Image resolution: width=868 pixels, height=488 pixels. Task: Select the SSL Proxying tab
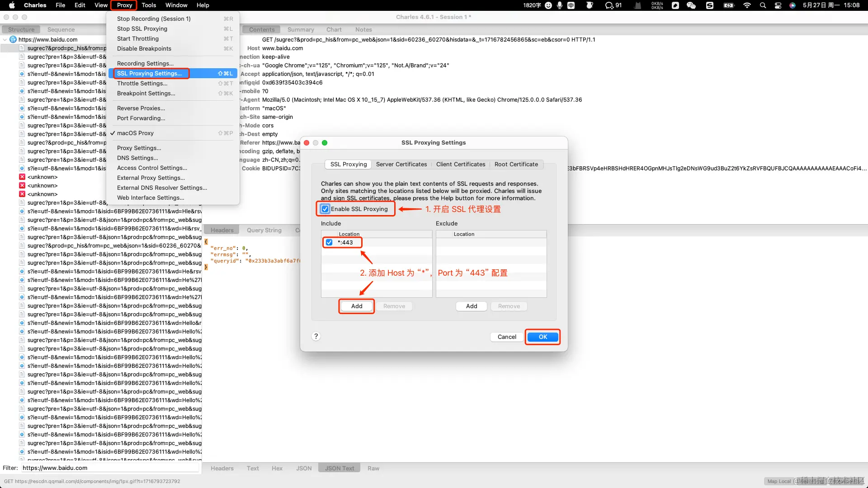(x=349, y=164)
